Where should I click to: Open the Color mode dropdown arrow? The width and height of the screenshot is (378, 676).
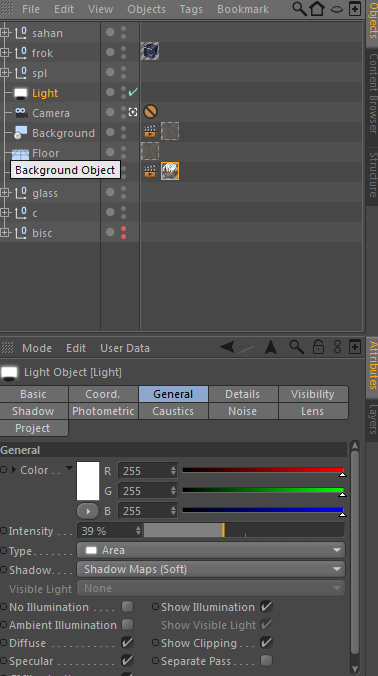point(69,468)
